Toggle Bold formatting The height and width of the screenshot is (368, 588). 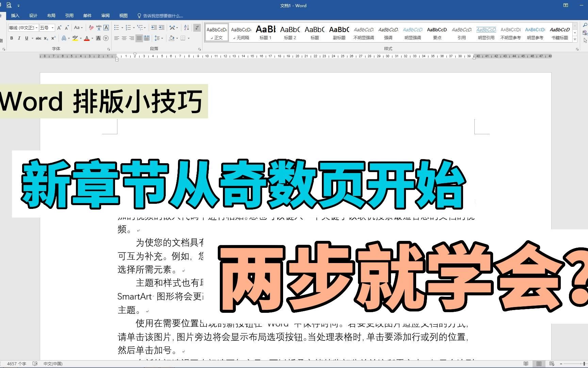(12, 38)
